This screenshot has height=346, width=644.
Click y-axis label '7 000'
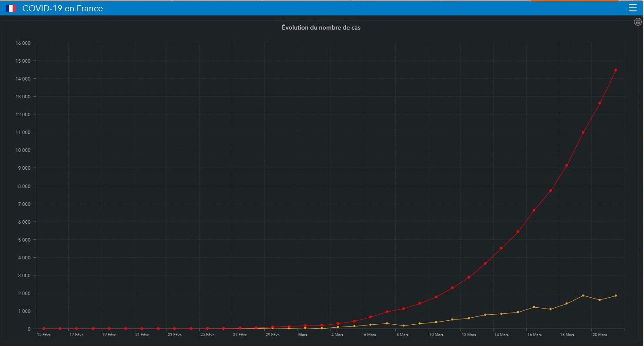coord(24,204)
